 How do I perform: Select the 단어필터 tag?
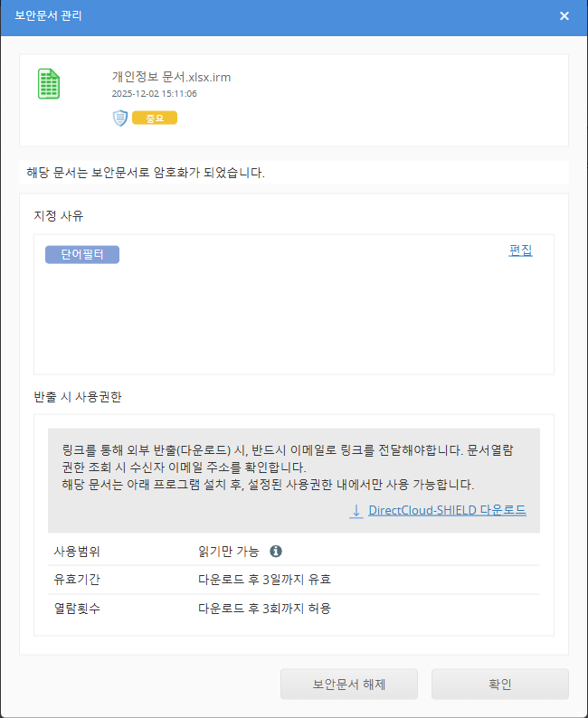click(x=82, y=255)
